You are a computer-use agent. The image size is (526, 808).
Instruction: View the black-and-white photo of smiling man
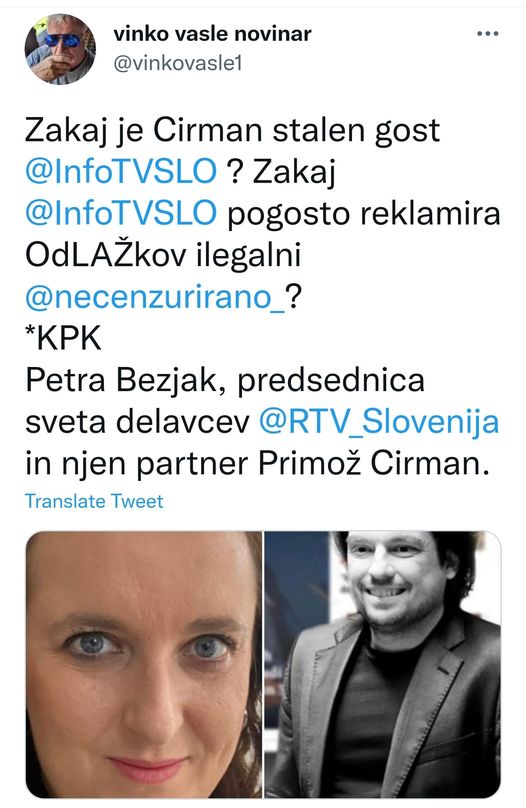click(383, 664)
